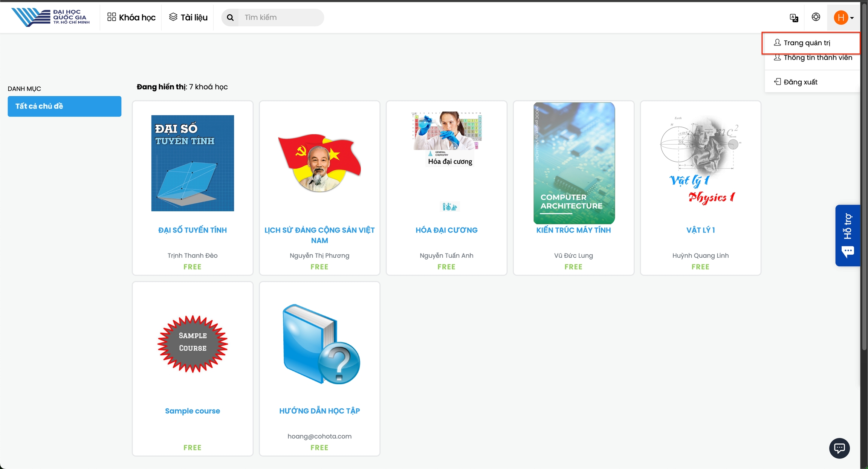Click the Sample Course thumbnail image

click(193, 344)
